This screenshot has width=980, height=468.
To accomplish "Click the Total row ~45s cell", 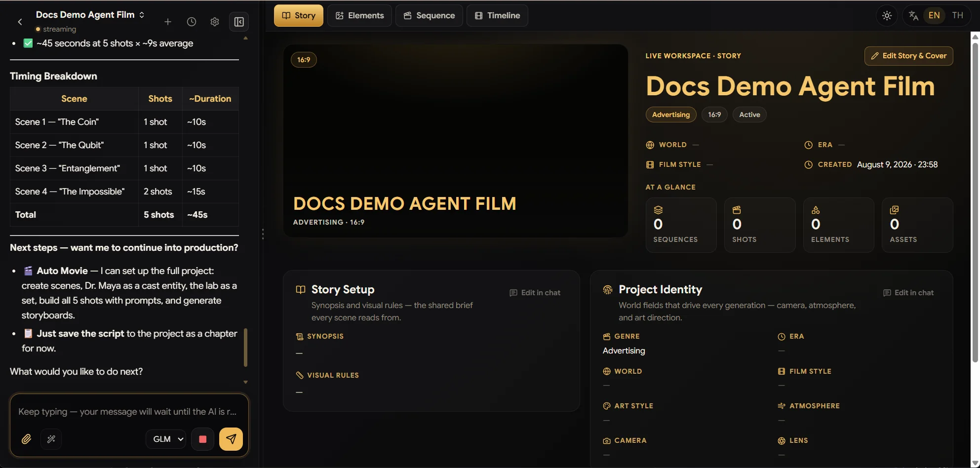I will coord(210,215).
